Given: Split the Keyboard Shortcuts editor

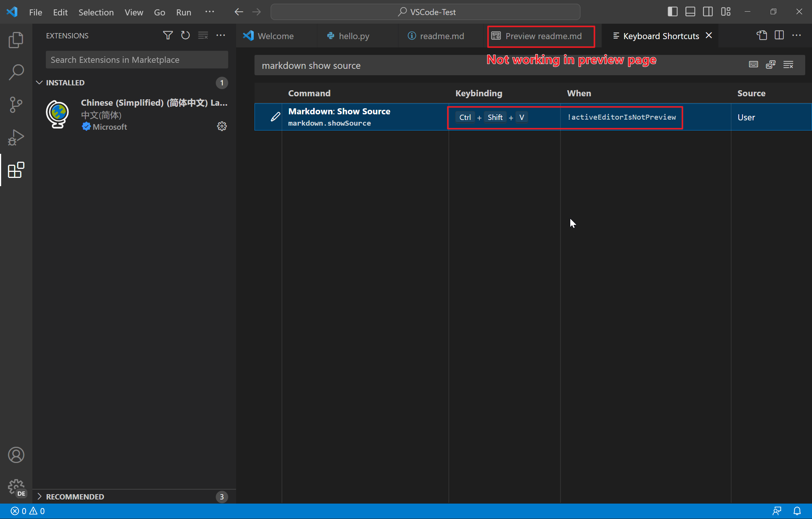Looking at the screenshot, I should point(779,35).
